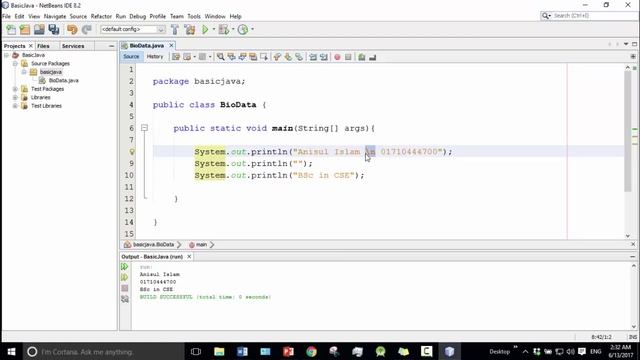640x360 pixels.
Task: Click the Stop button in Output panel
Action: [x=124, y=288]
